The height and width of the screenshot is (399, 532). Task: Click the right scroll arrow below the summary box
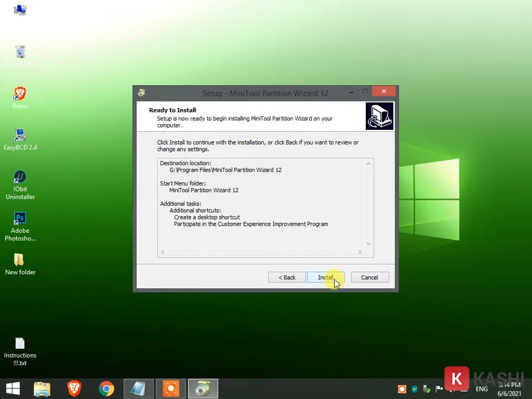[360, 252]
